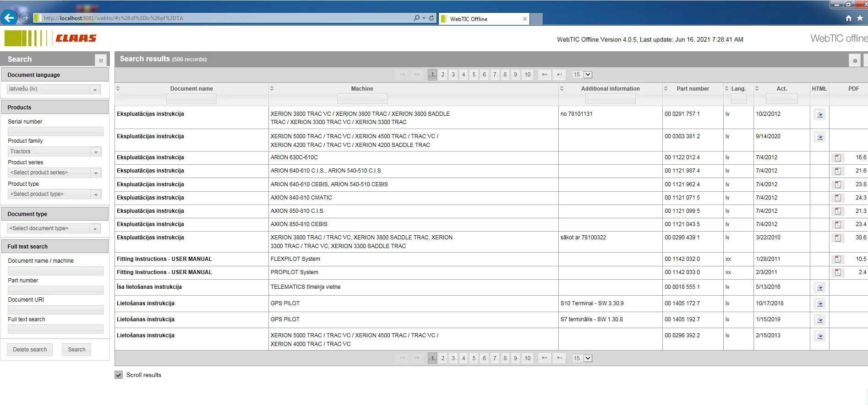
Task: Click Document name column filter box
Action: pyautogui.click(x=191, y=99)
